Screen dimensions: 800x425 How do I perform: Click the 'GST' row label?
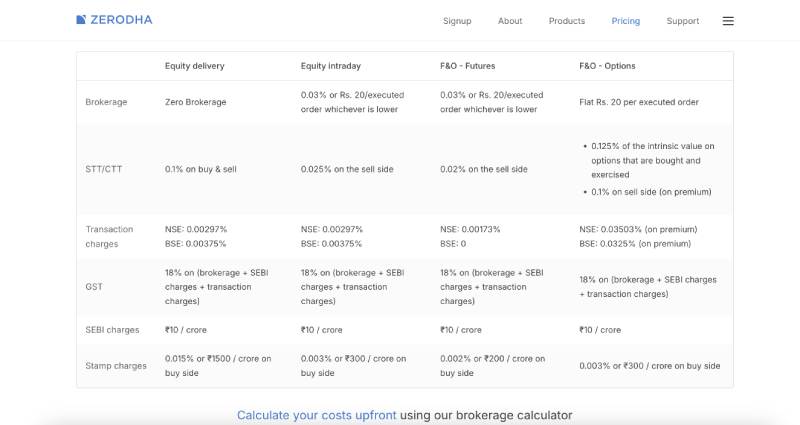94,287
